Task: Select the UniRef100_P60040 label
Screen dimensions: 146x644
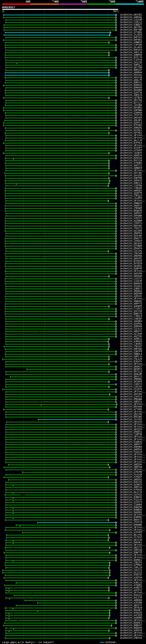Action: click(x=131, y=75)
